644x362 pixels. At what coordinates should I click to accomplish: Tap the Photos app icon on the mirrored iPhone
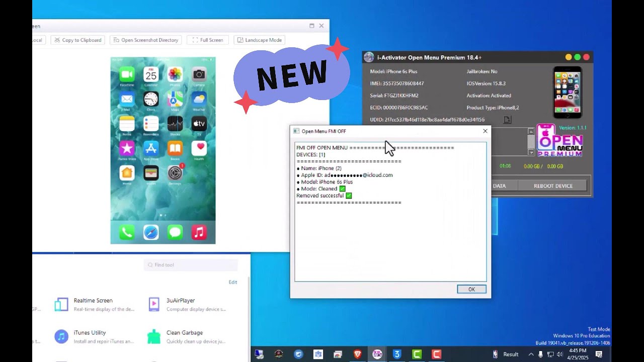point(175,75)
